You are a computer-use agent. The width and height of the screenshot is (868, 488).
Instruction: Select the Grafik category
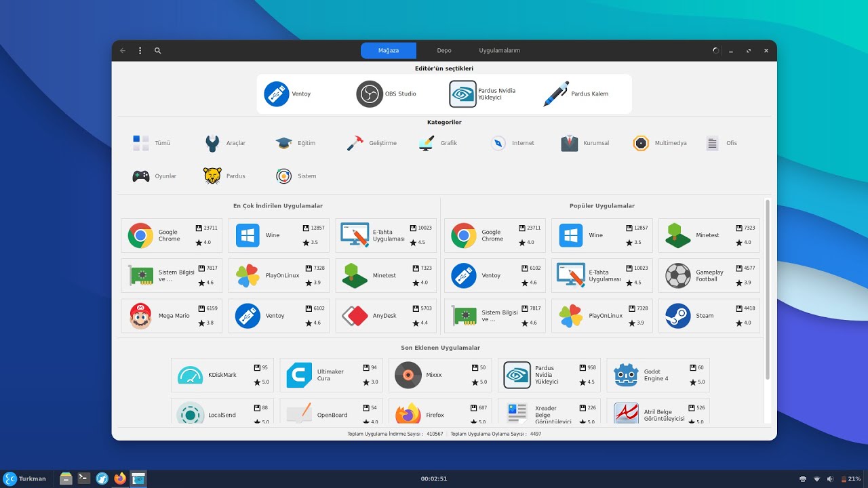[438, 143]
